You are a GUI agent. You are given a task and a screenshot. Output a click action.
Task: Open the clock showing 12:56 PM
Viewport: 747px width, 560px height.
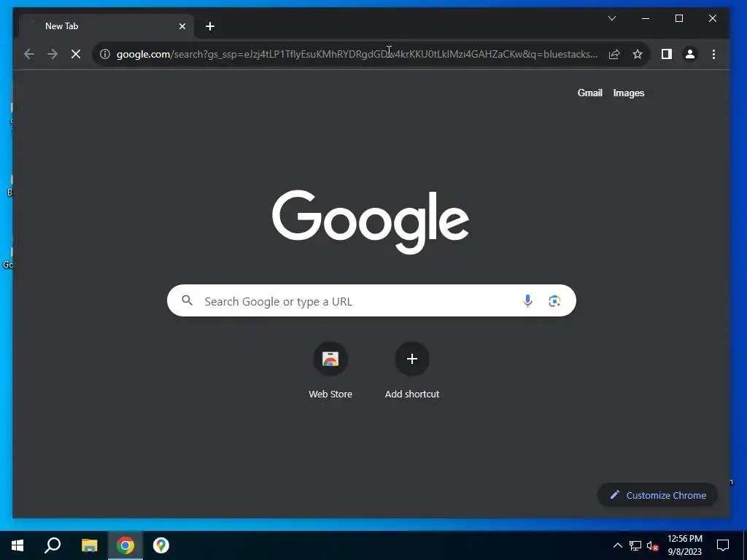684,545
